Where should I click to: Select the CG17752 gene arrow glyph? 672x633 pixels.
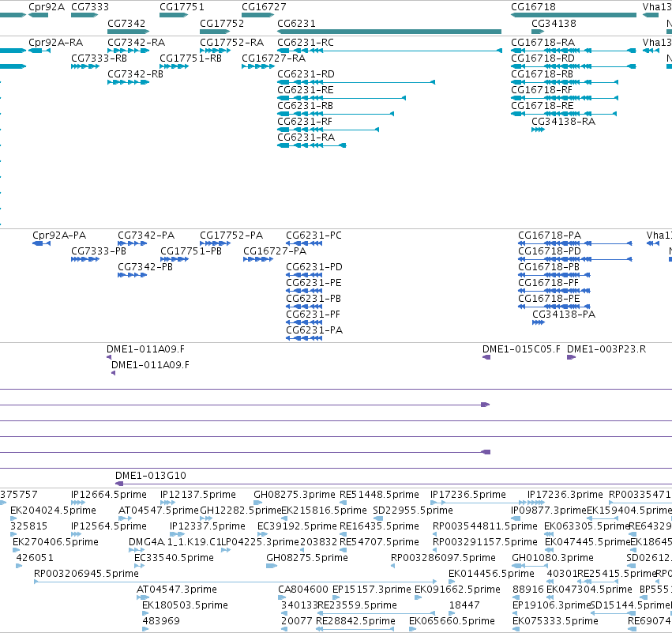coord(215,32)
